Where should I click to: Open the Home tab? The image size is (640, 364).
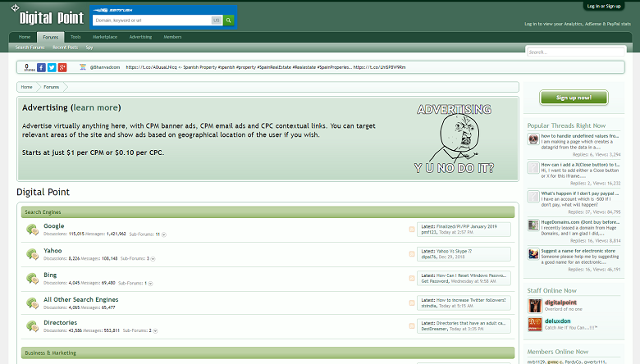[25, 37]
